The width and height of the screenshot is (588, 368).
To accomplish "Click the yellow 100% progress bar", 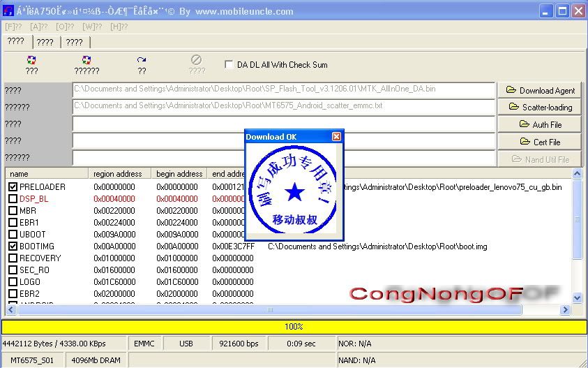I will (x=294, y=326).
